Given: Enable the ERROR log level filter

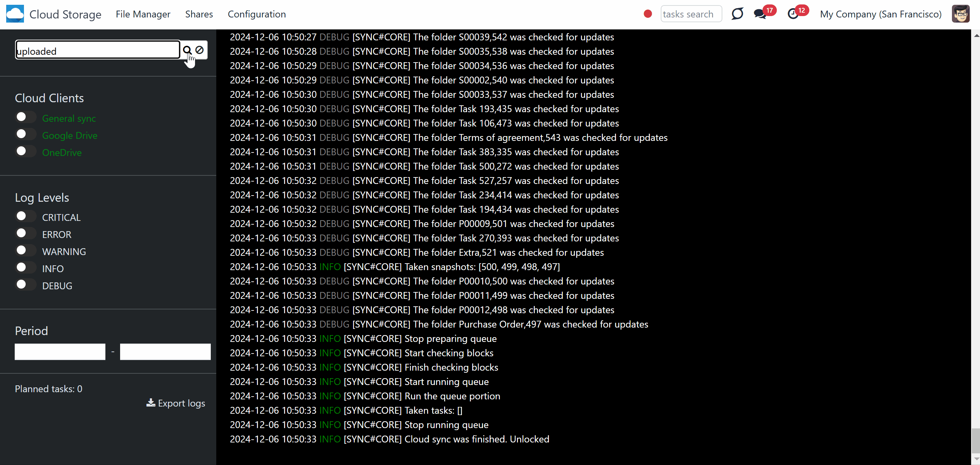Looking at the screenshot, I should click(25, 234).
